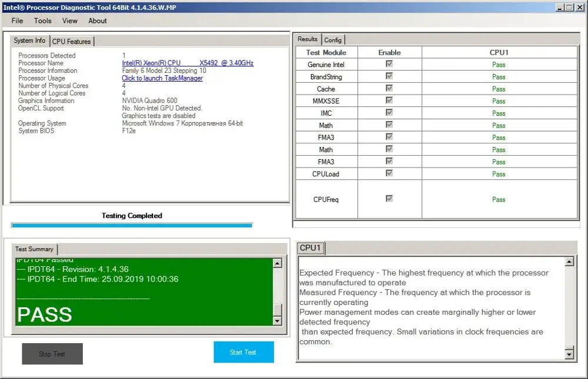Click the large PASS text in summary
The width and height of the screenshot is (588, 379).
45,314
